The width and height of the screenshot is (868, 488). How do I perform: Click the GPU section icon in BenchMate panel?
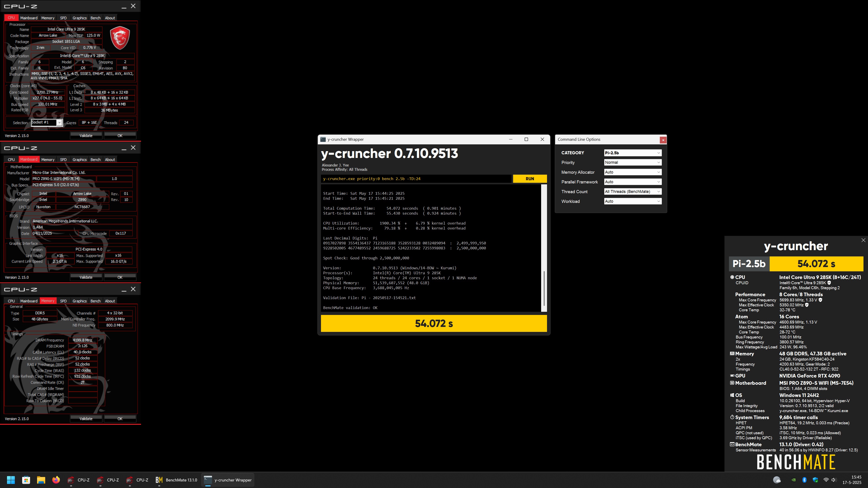pos(732,375)
